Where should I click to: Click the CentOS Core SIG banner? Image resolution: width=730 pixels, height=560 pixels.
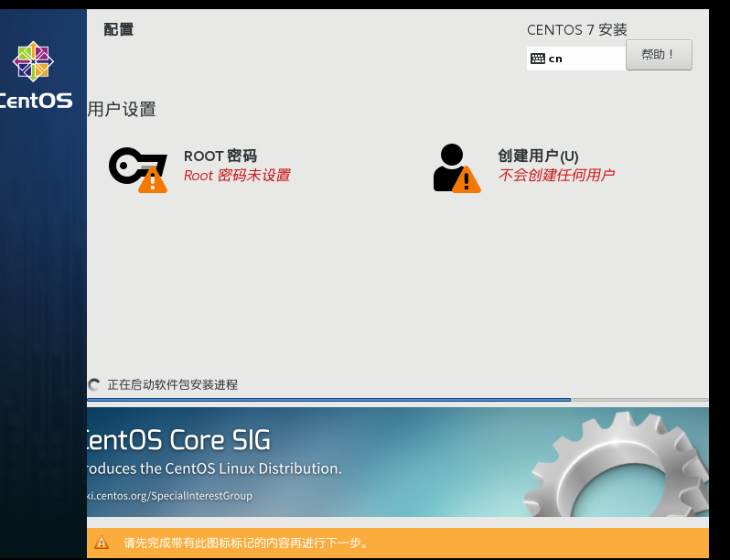point(398,462)
